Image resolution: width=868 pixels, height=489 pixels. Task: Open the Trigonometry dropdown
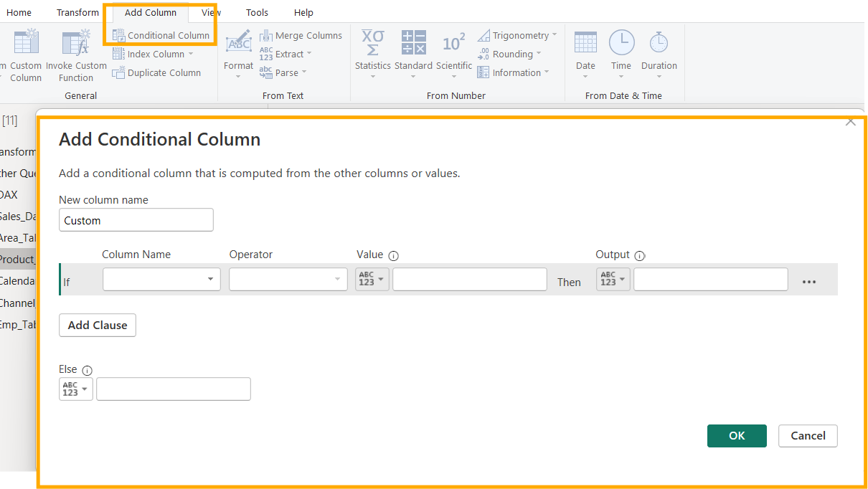tap(517, 35)
